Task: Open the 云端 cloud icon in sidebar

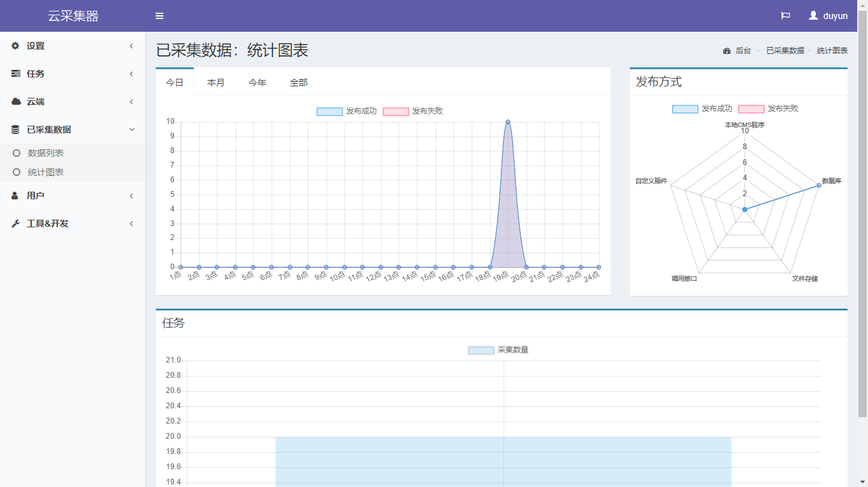Action: pyautogui.click(x=15, y=102)
